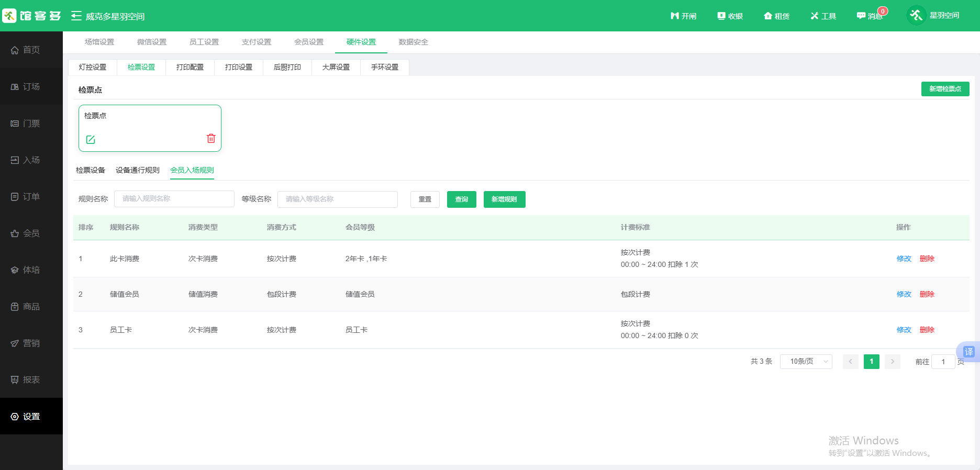Image resolution: width=980 pixels, height=470 pixels.
Task: Click the 规则名称 input field
Action: click(x=174, y=199)
